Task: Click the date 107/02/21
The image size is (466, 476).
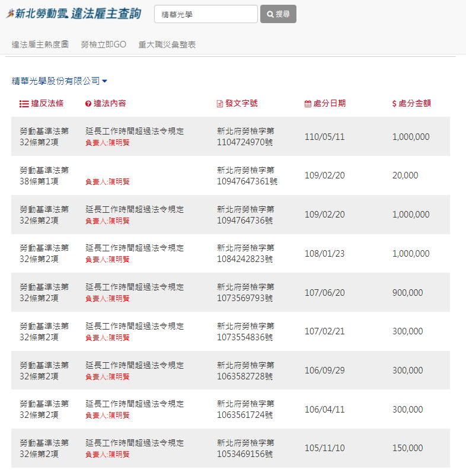Action: [x=324, y=331]
